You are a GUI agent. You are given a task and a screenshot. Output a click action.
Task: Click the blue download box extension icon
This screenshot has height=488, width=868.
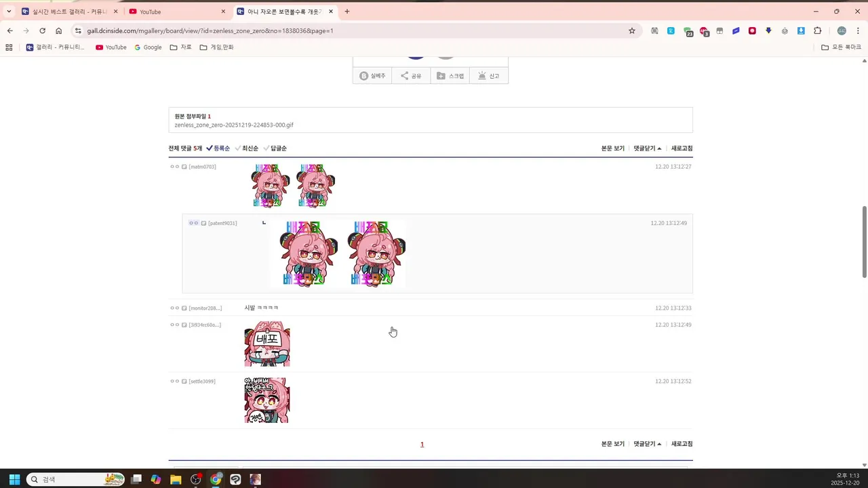pos(801,30)
